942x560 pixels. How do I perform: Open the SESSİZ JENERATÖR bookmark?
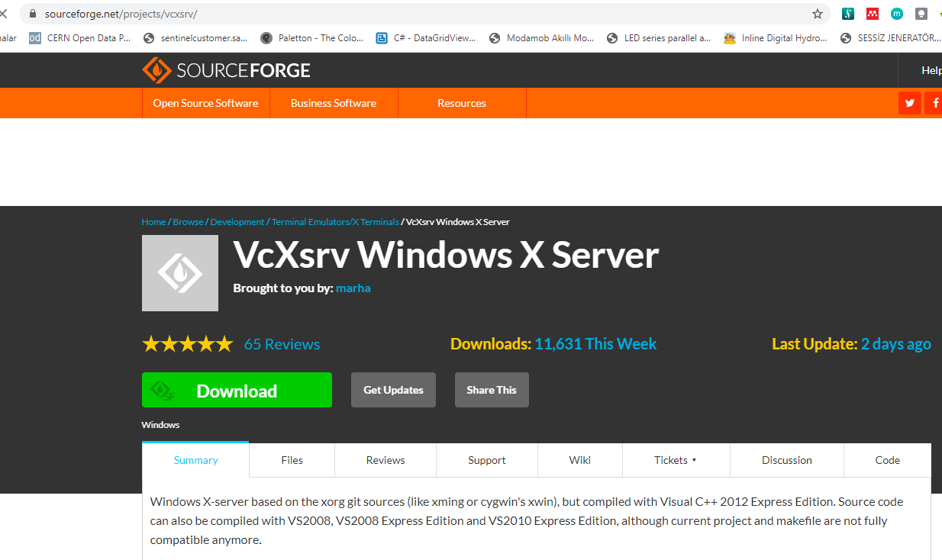(x=891, y=38)
